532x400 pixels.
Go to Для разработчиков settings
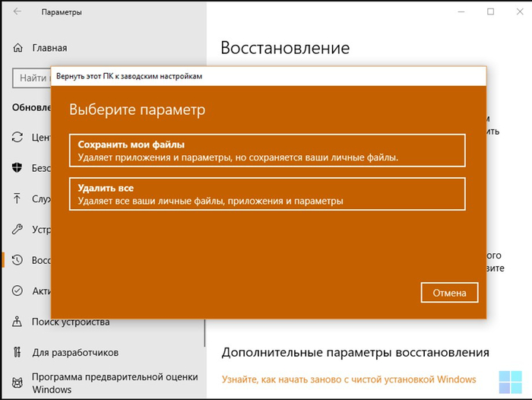click(x=74, y=352)
